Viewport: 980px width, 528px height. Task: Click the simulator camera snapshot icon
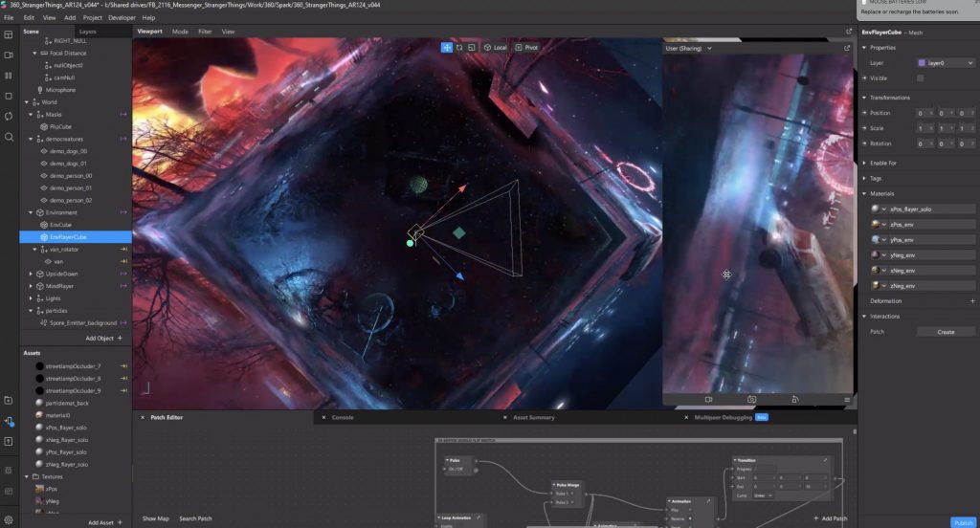tap(752, 399)
